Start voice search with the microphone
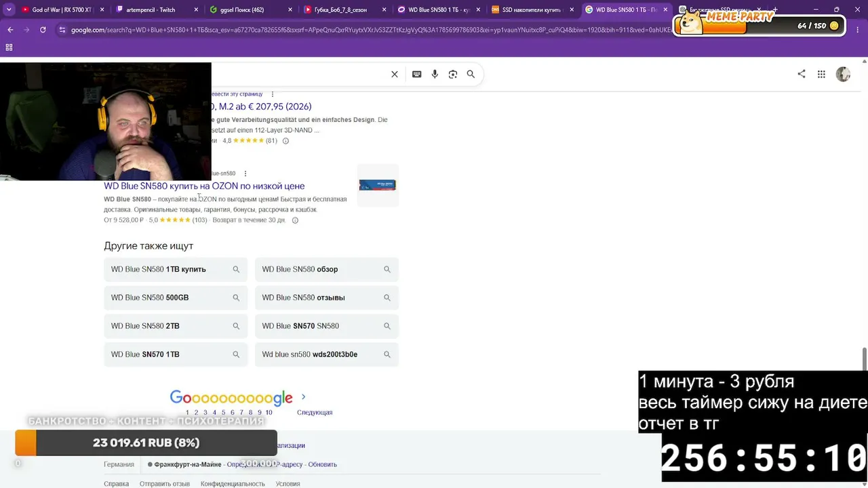 coord(435,75)
